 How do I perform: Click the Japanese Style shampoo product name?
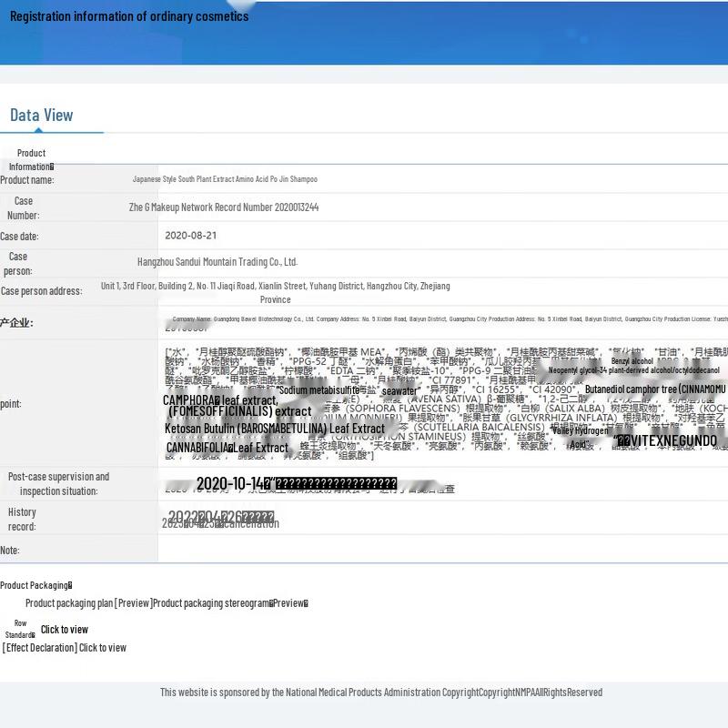(x=225, y=180)
